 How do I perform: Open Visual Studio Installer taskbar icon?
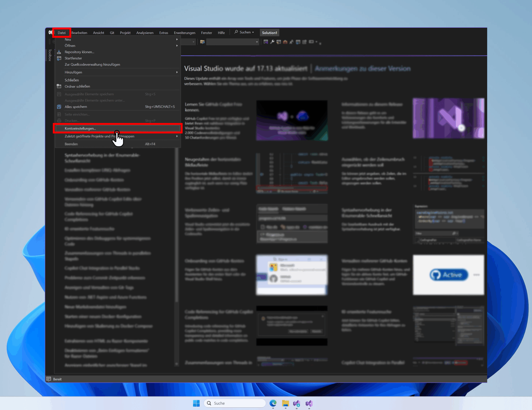297,403
